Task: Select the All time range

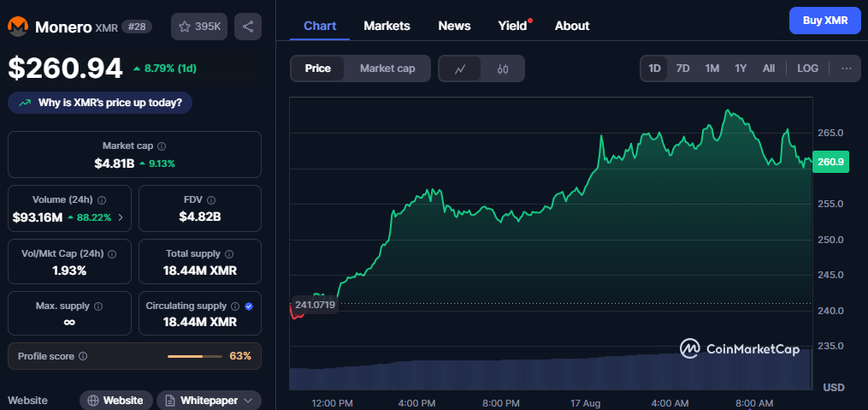Action: 768,68
